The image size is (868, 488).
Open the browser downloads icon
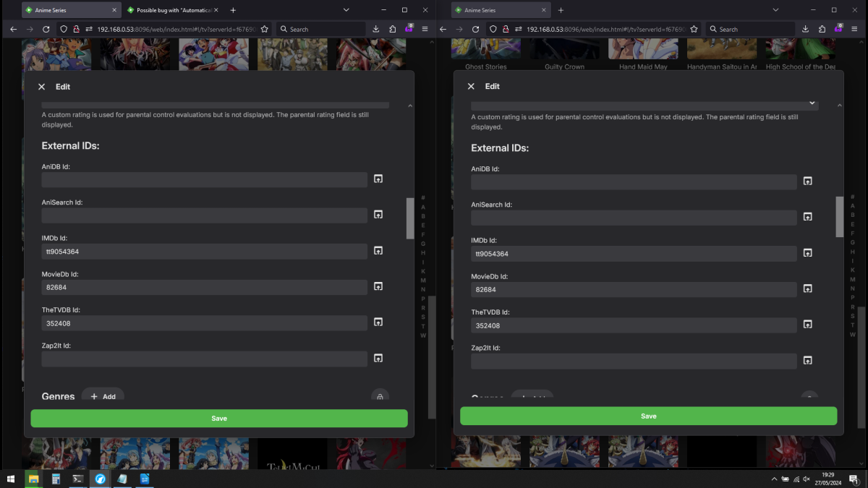pos(376,29)
